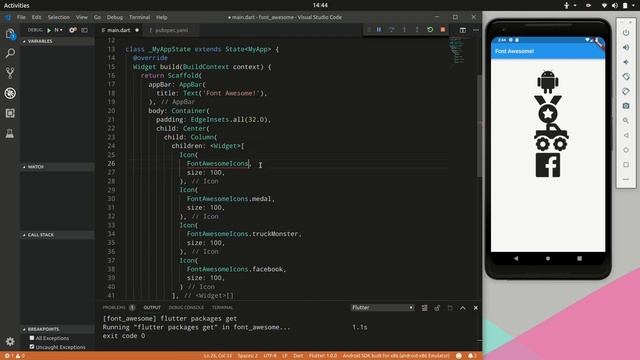Collapse the Breakpoints section
The width and height of the screenshot is (640, 360).
tap(57, 329)
